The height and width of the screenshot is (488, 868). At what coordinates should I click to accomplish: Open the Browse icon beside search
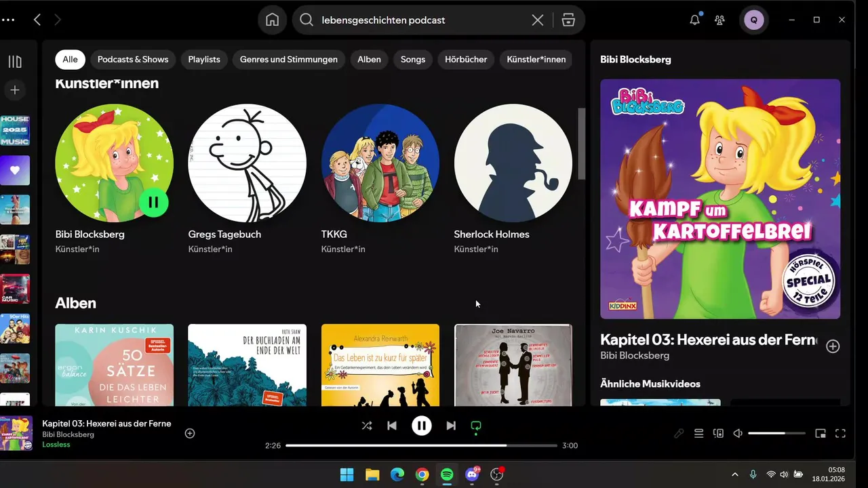pos(568,20)
